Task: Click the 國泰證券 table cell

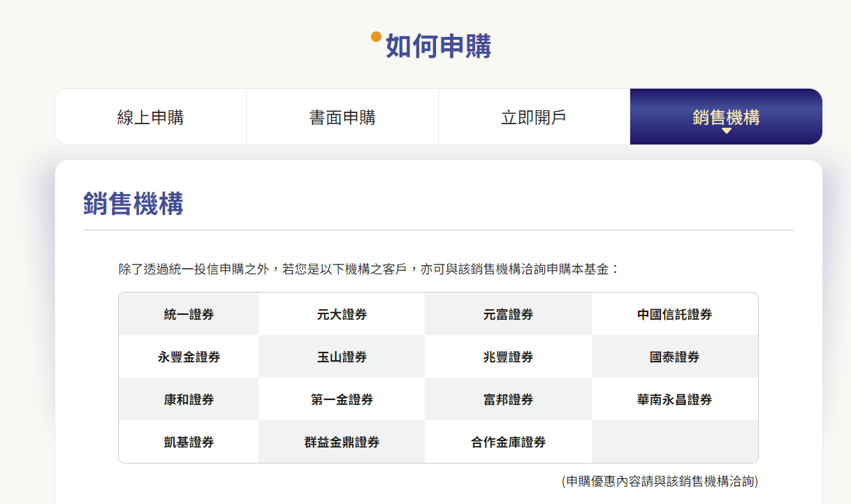Action: pos(675,357)
